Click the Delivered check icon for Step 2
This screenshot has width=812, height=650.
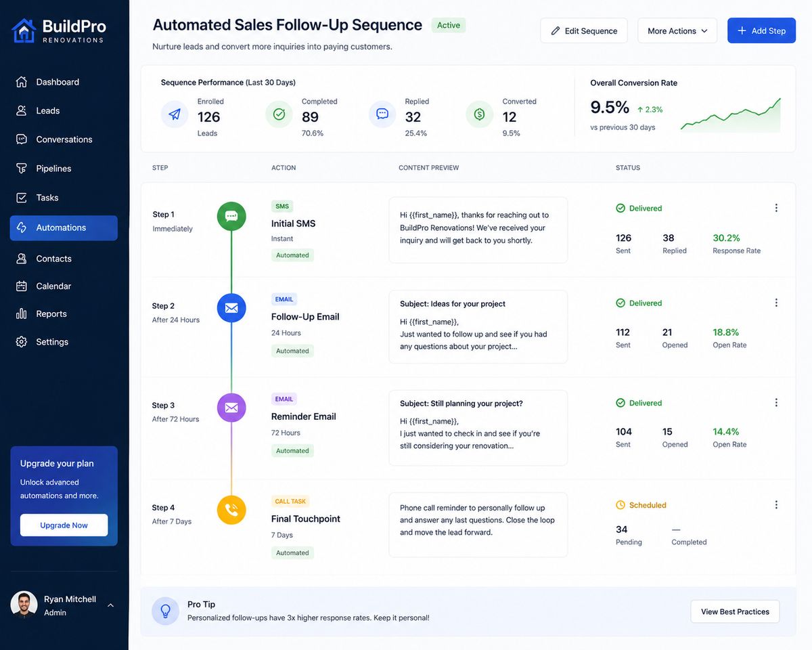pos(621,303)
